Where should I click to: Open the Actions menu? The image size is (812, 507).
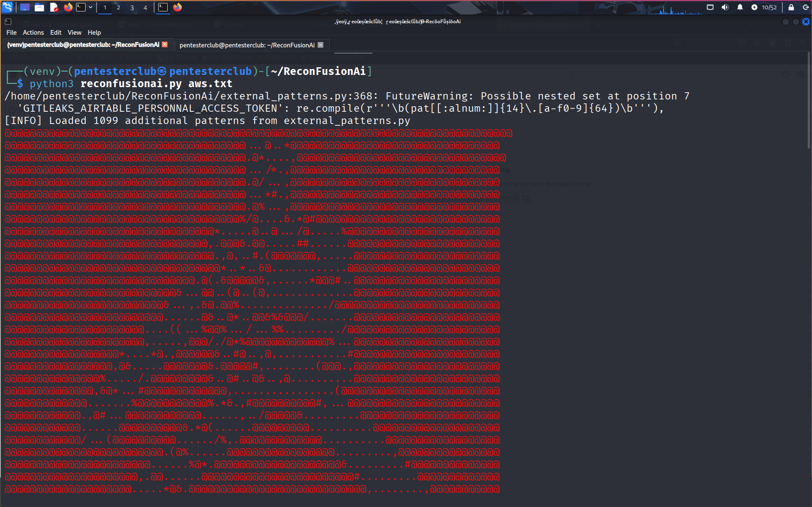pos(33,33)
